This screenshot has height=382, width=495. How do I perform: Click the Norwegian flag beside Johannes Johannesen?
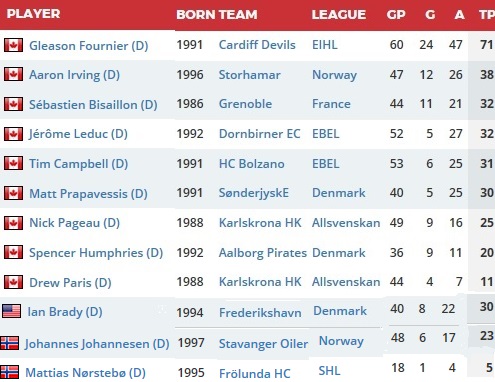[9, 343]
